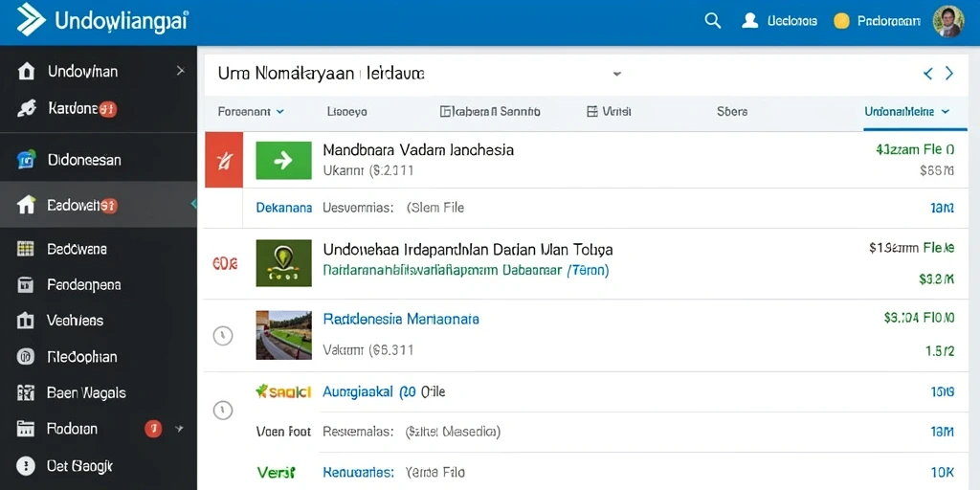Image resolution: width=980 pixels, height=490 pixels.
Task: Click the 1.572 value in Raddenesia row
Action: tap(940, 351)
